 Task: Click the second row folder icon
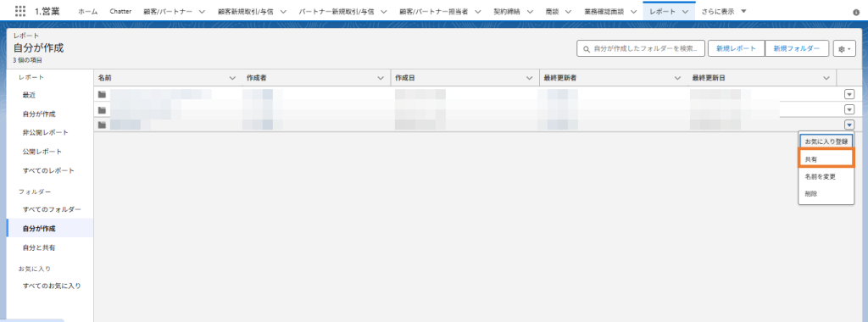coord(102,109)
